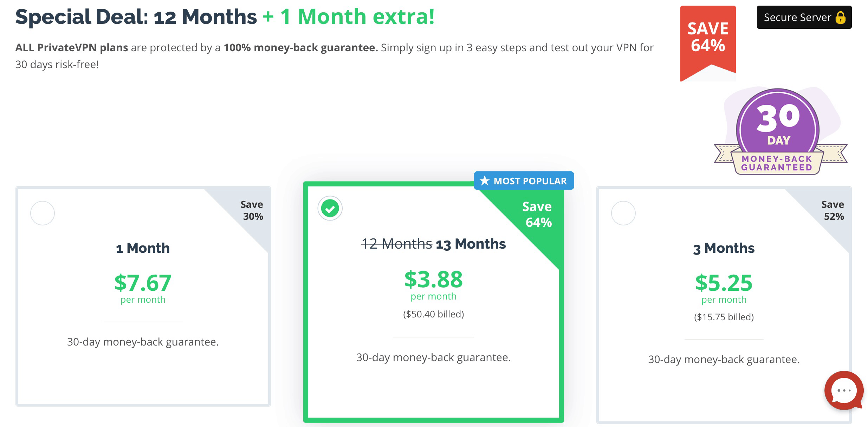Viewport: 868px width, 427px height.
Task: Select the 1 Month plan radio button
Action: point(43,213)
